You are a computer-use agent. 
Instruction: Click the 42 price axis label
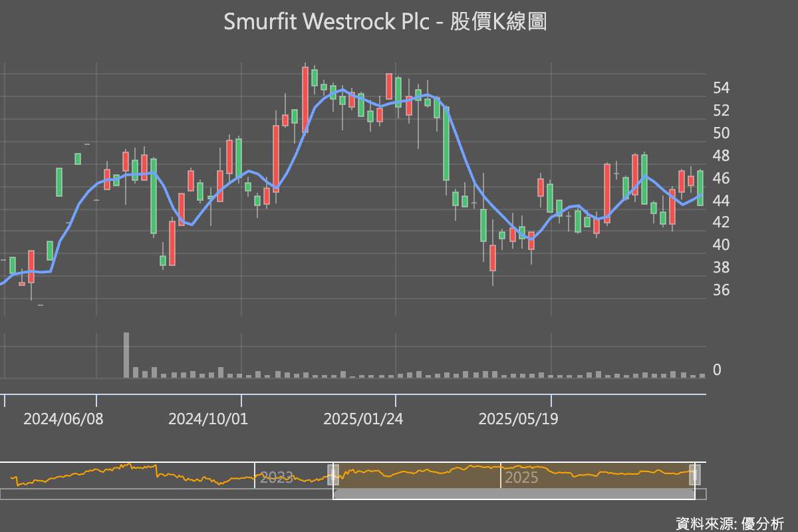tap(721, 222)
